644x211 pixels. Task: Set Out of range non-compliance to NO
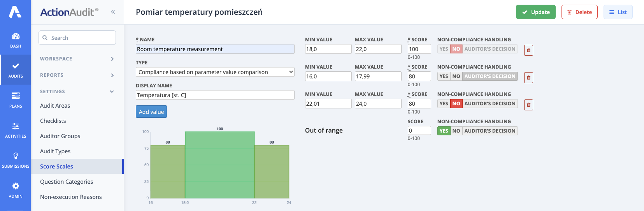456,131
